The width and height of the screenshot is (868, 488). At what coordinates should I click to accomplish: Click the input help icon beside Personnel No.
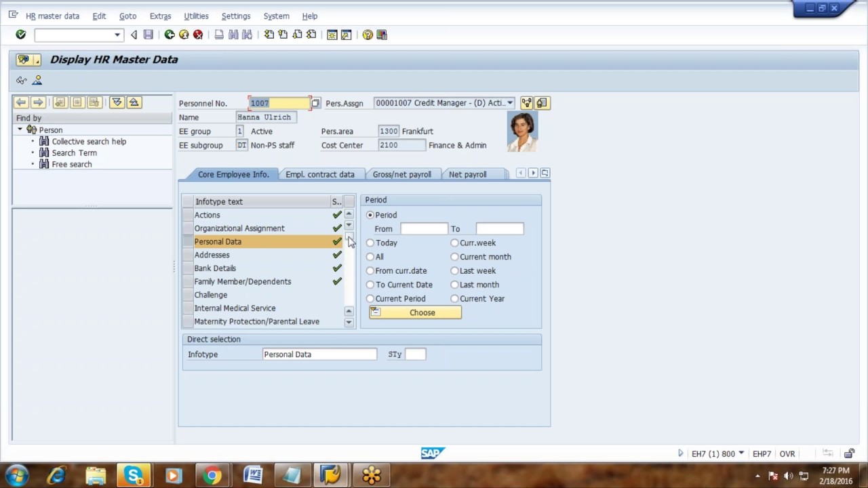[x=315, y=103]
